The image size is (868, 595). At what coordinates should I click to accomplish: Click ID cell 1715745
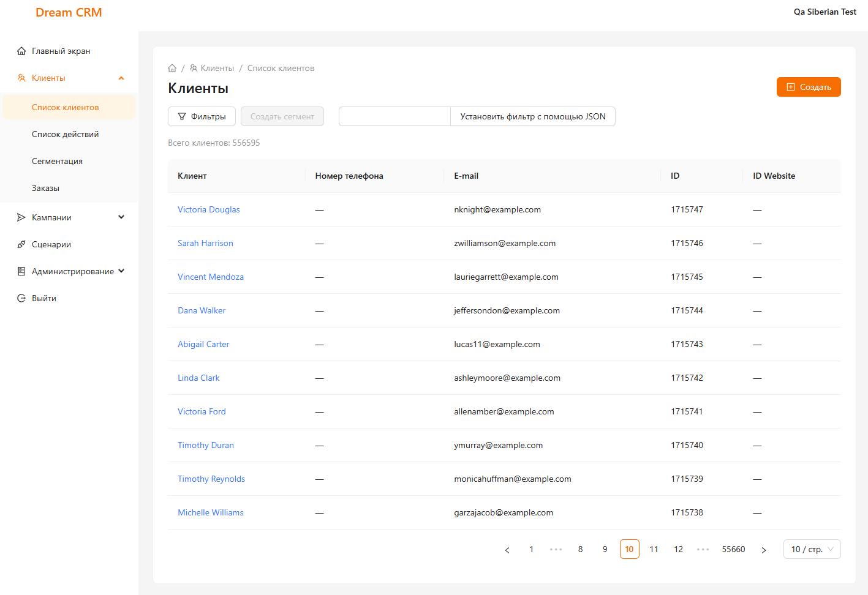click(687, 277)
